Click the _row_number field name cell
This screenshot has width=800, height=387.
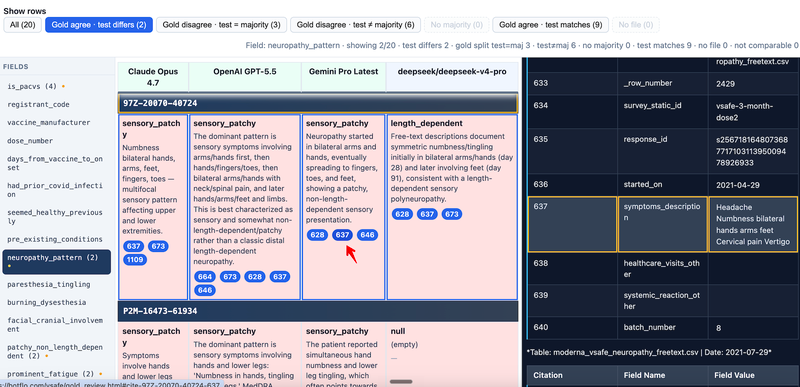(663, 83)
